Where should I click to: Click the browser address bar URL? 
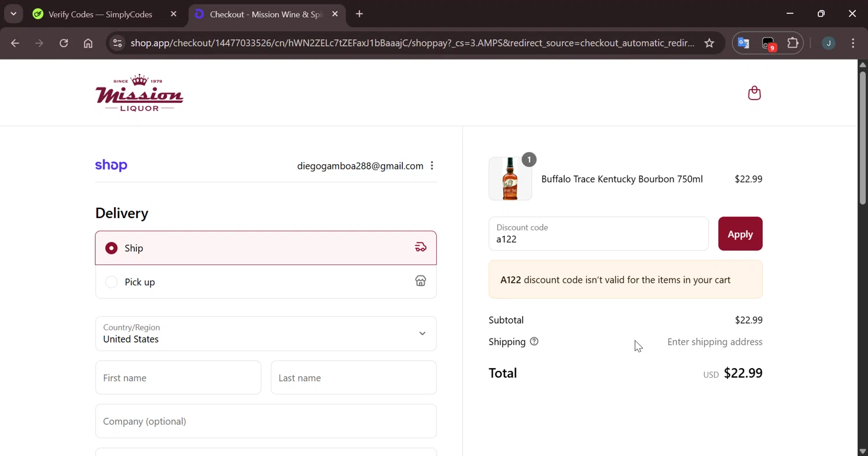coord(412,43)
